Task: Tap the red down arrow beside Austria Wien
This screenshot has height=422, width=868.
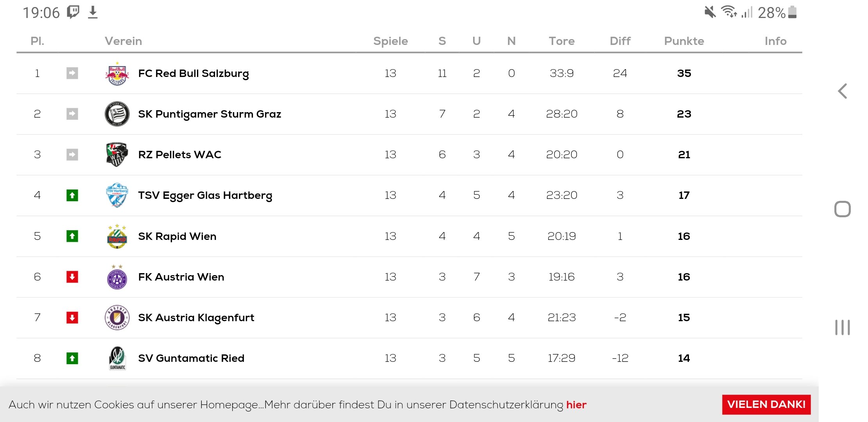Action: click(72, 277)
